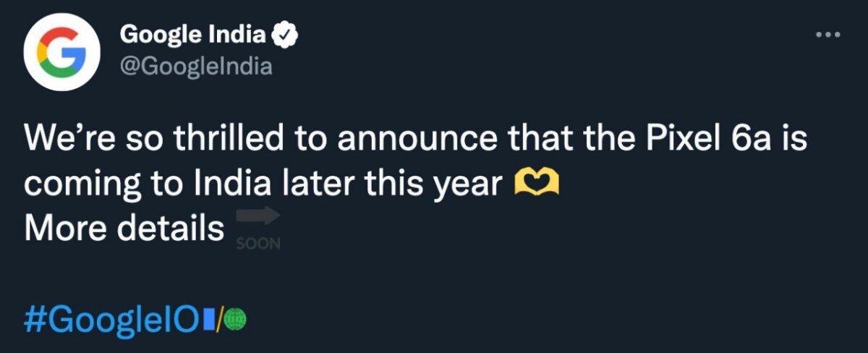
Task: Open the #GoogleIO hashtag link
Action: [110, 319]
